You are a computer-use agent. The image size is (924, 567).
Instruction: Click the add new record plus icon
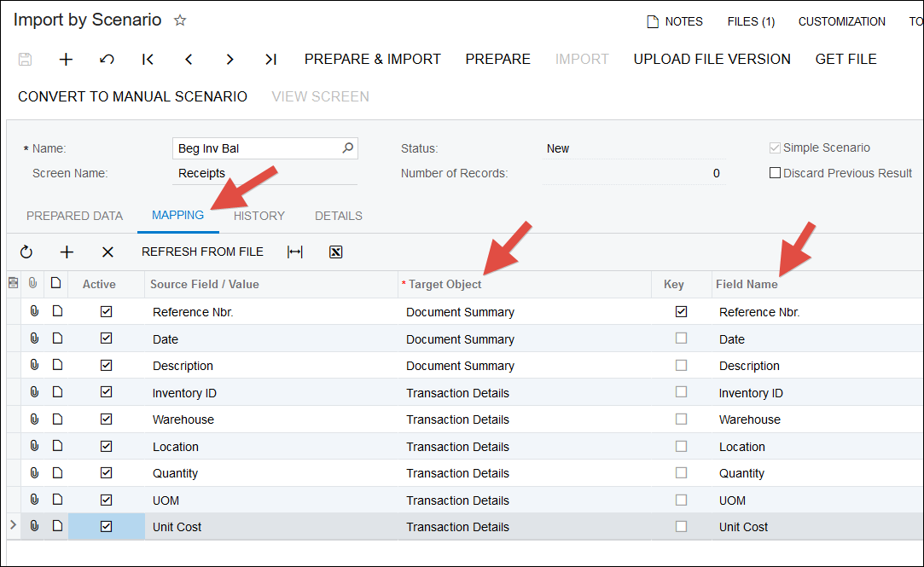[66, 59]
